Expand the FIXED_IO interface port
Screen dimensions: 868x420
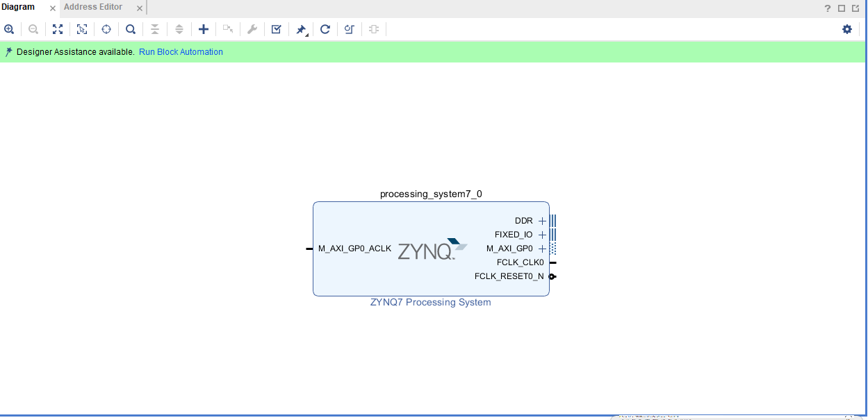click(543, 235)
